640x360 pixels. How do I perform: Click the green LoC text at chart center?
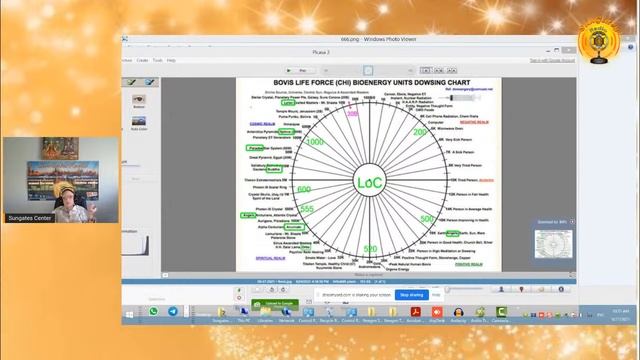pyautogui.click(x=369, y=182)
